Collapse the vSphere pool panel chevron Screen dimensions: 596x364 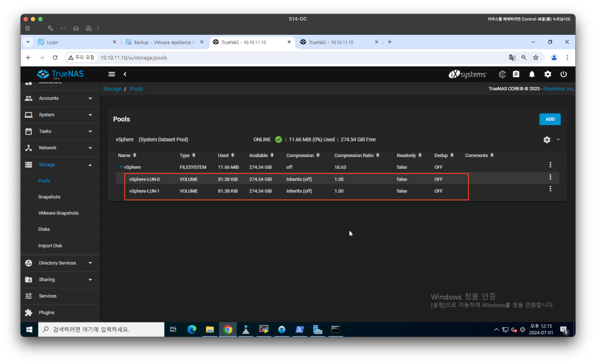point(558,140)
